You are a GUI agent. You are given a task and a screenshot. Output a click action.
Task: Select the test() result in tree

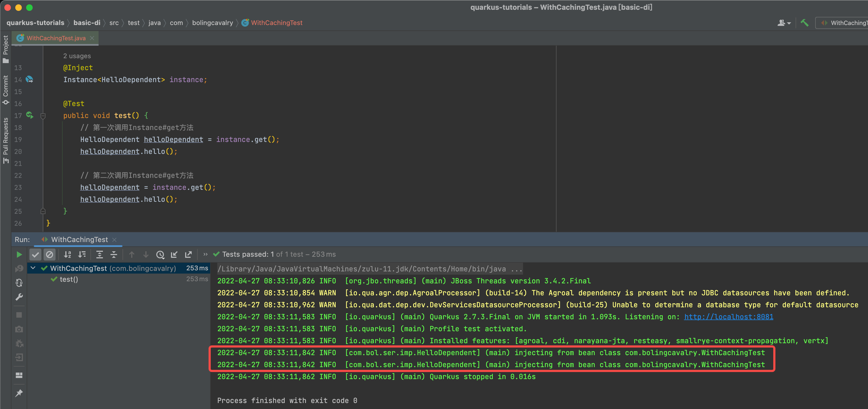pos(69,279)
